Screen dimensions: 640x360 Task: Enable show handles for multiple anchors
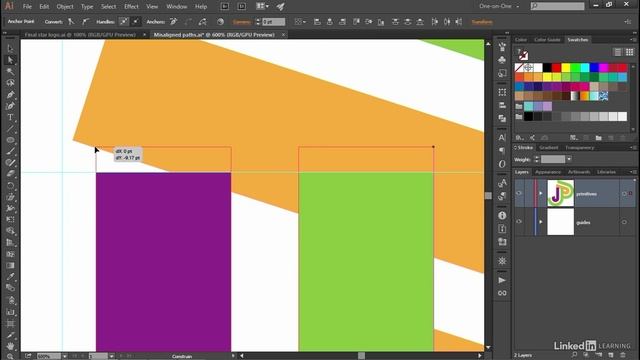pos(124,22)
